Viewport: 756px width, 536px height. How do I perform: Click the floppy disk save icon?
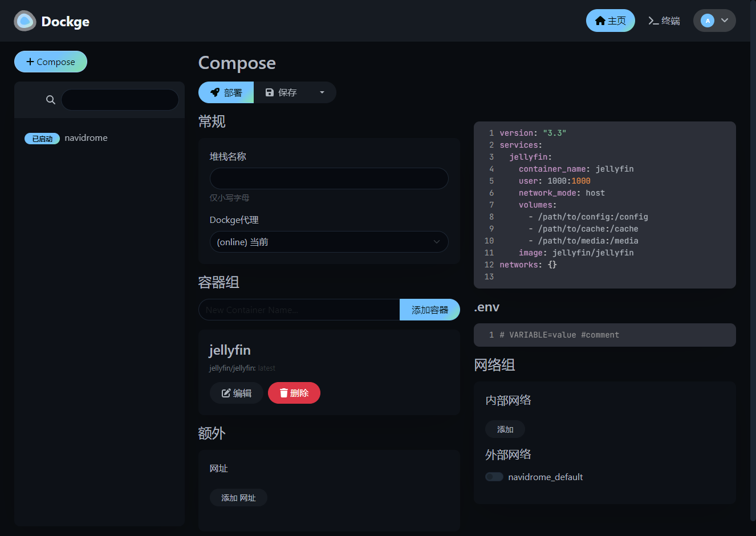click(270, 92)
